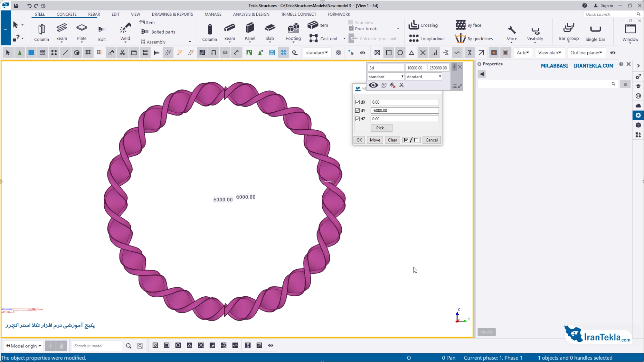This screenshot has width=644, height=362.
Task: Toggle the eye icon in view dialog
Action: pyautogui.click(x=373, y=85)
